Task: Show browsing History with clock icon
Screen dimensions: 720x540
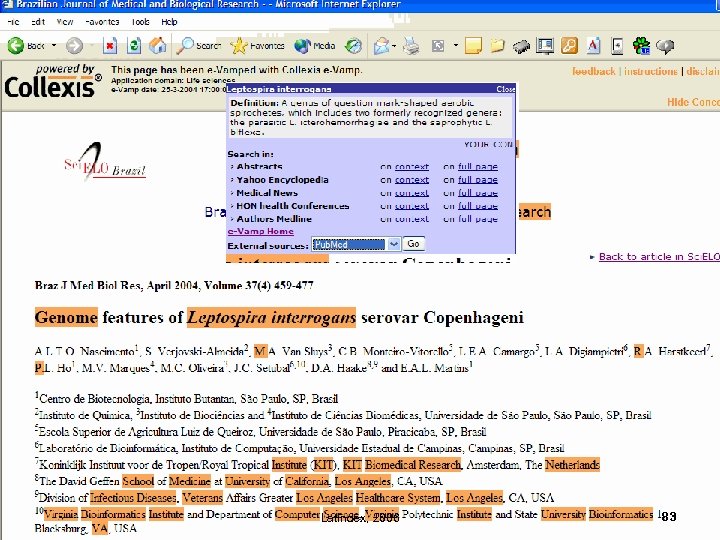Action: [x=354, y=46]
